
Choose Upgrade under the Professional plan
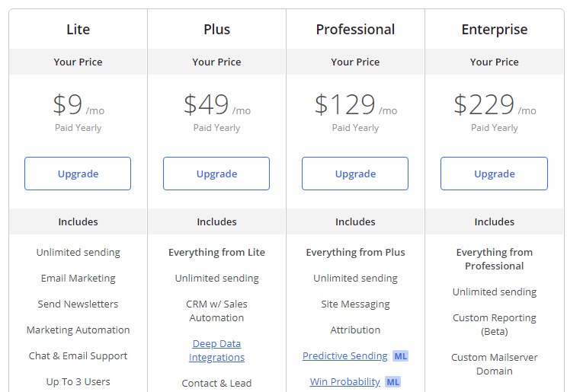pos(355,174)
